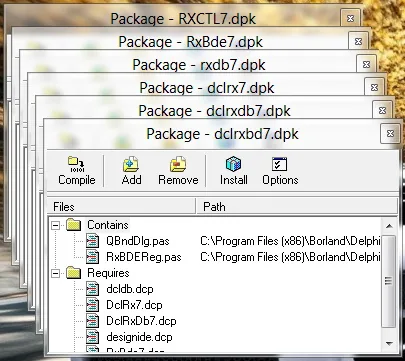Click the Files column header
Viewport: 405px width, 361px height.
click(x=121, y=206)
